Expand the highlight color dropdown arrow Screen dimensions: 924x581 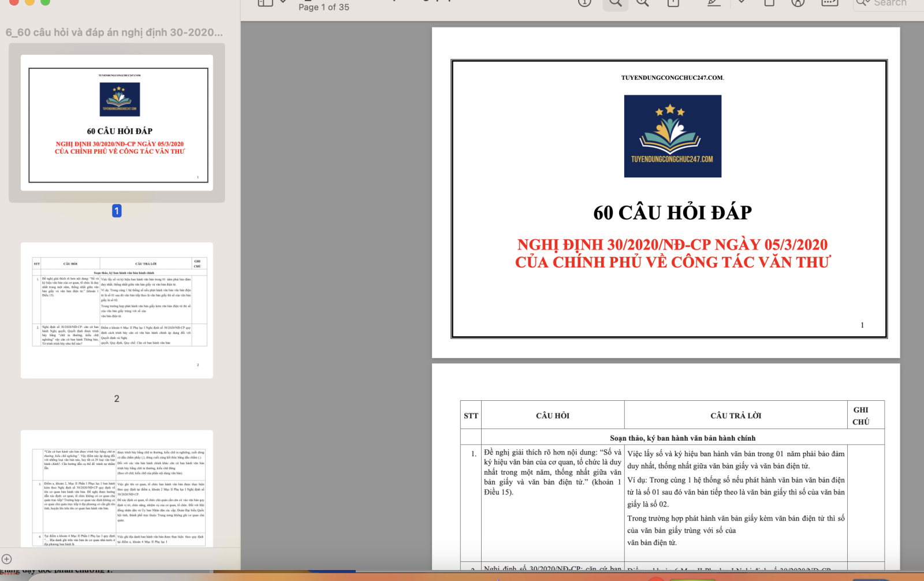click(x=742, y=3)
